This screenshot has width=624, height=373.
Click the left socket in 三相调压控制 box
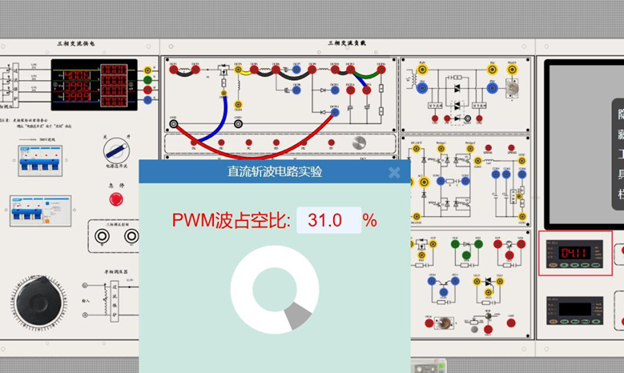[x=102, y=236]
